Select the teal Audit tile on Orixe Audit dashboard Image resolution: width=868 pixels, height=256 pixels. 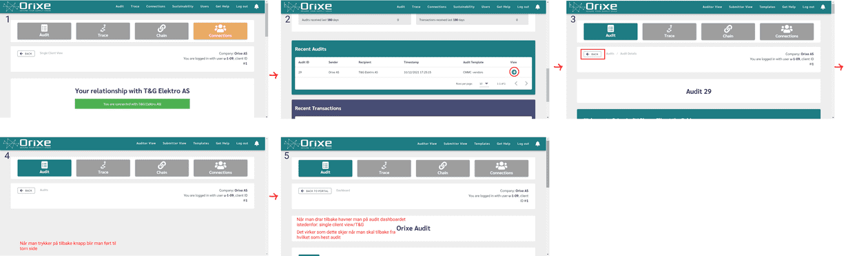pyautogui.click(x=325, y=168)
